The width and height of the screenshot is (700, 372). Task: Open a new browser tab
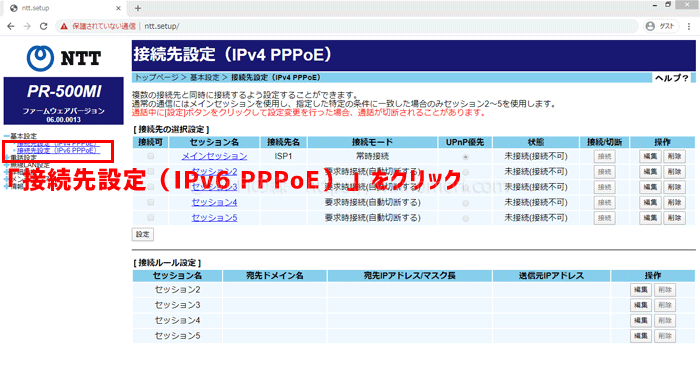(138, 8)
